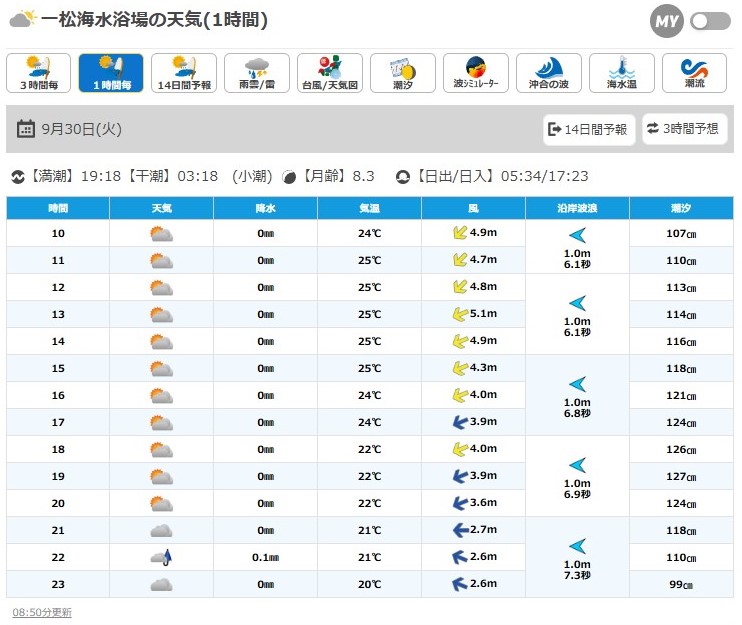Open the 3時間毎 forecast view
742x625 pixels.
(x=39, y=73)
